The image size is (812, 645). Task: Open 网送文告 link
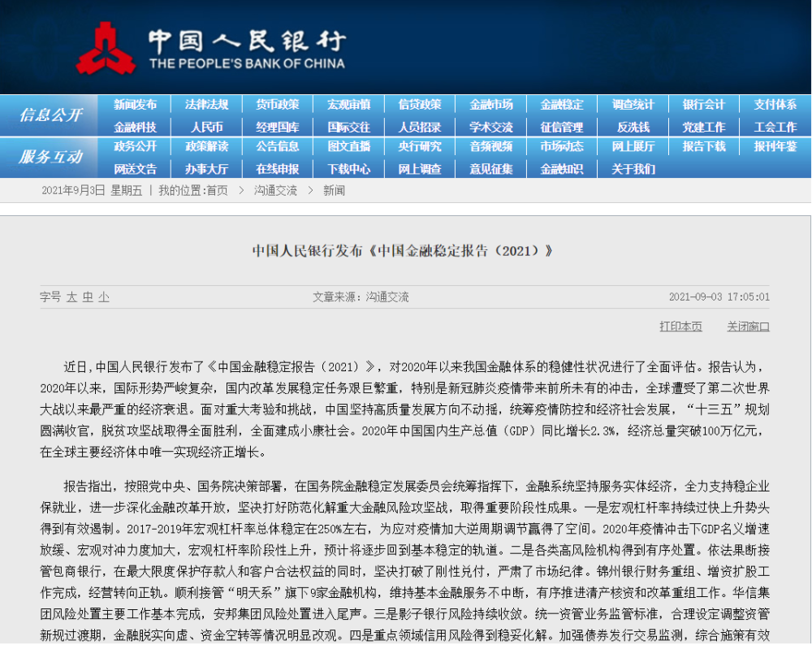135,169
